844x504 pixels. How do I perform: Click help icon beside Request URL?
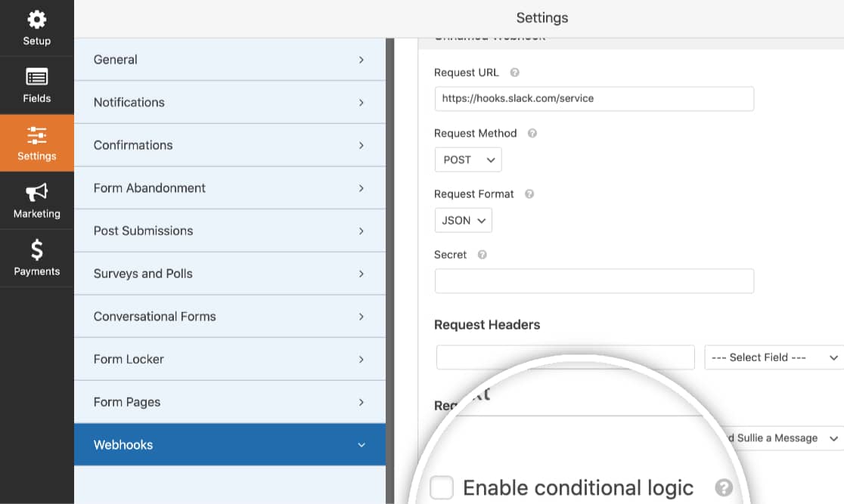click(x=514, y=73)
